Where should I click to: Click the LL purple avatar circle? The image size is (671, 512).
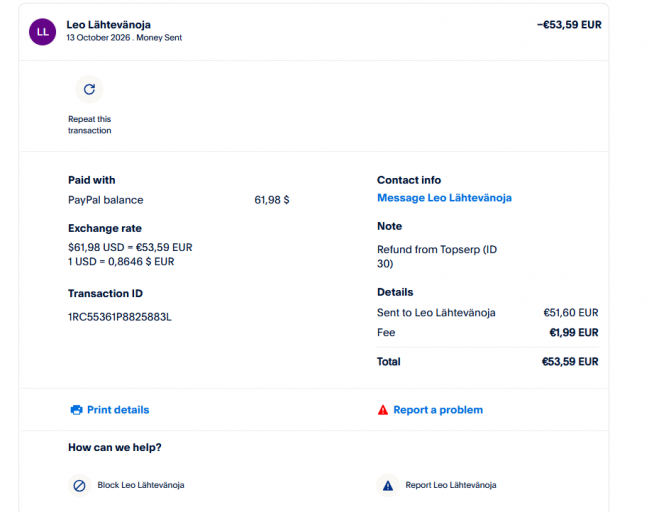click(x=42, y=32)
